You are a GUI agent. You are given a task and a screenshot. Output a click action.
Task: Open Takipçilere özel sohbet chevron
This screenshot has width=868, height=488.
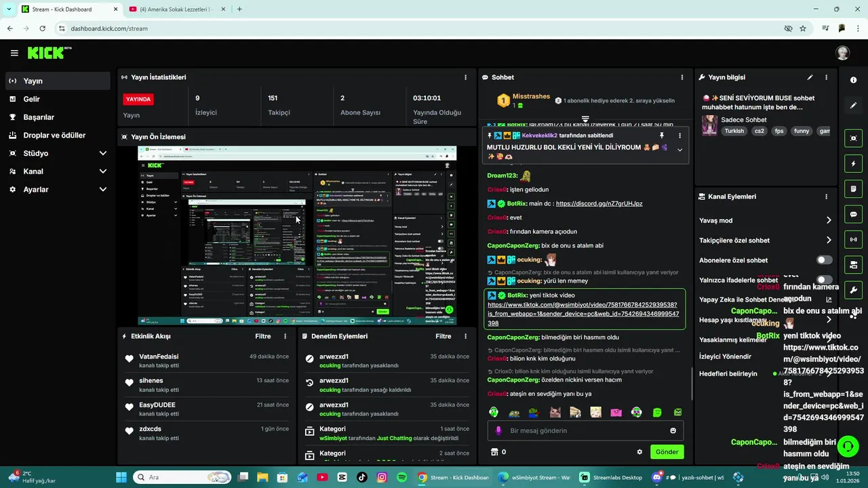coord(829,240)
